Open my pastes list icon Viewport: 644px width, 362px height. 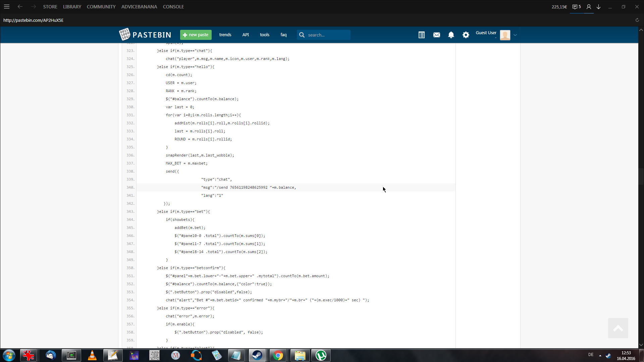pos(422,35)
